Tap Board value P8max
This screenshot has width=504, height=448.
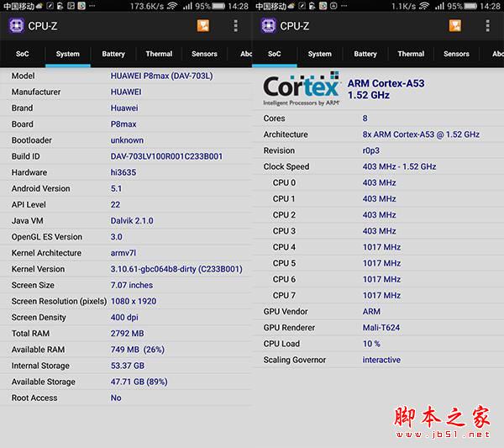tap(123, 124)
